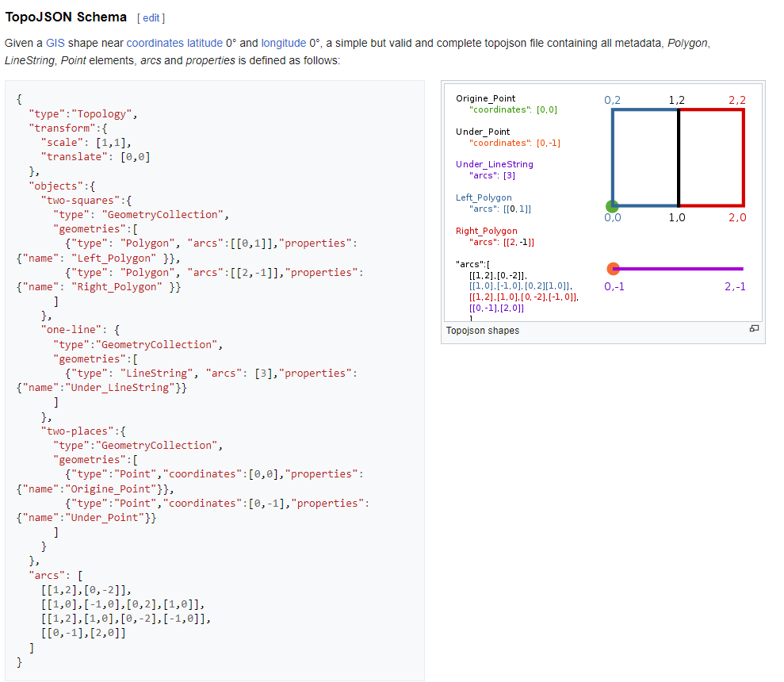Click the Right_Polygon label in the legend
Viewport: 784px width, 682px height.
click(486, 231)
